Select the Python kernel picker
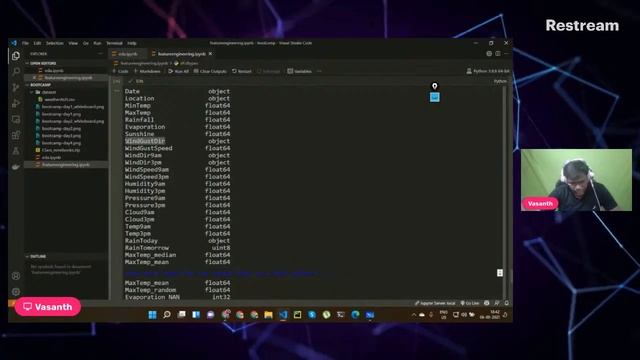The height and width of the screenshot is (360, 640). (488, 71)
